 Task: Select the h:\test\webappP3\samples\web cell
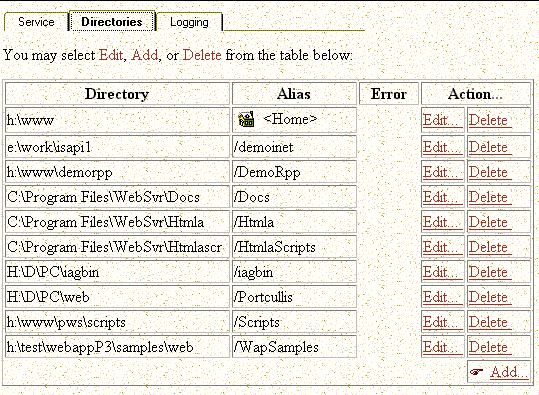[117, 347]
